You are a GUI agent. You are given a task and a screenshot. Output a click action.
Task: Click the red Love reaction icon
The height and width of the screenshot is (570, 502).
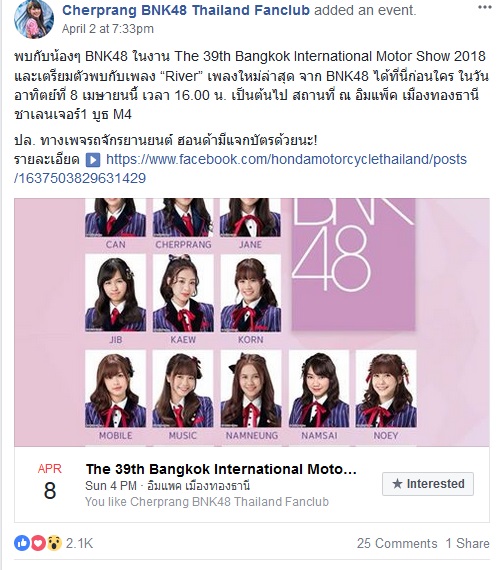[x=37, y=543]
